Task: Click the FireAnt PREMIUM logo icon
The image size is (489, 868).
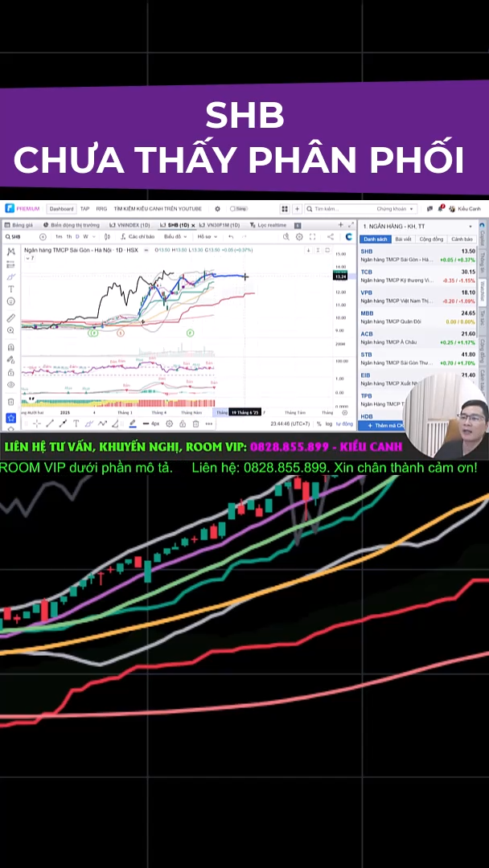Action: [x=10, y=208]
